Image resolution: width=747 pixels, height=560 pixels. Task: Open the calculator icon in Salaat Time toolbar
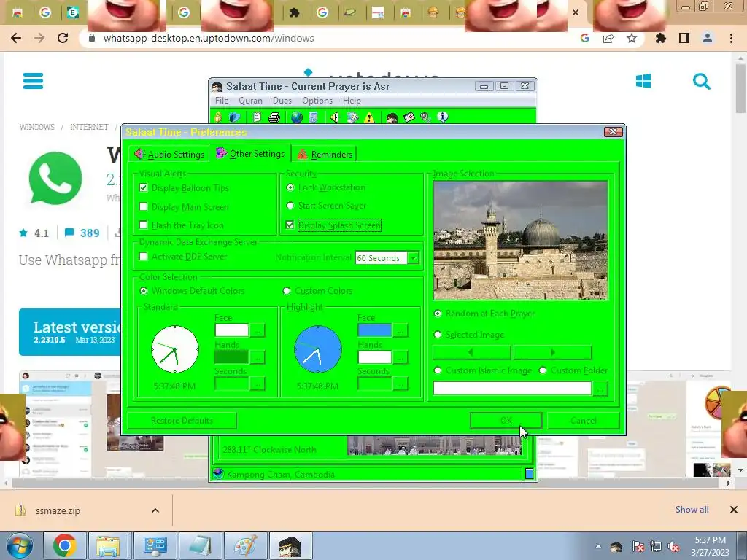[314, 117]
